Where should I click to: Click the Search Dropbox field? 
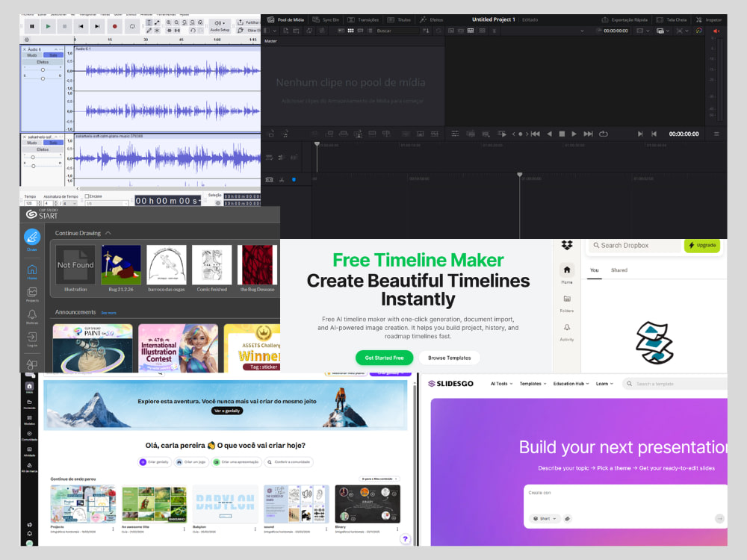click(635, 245)
